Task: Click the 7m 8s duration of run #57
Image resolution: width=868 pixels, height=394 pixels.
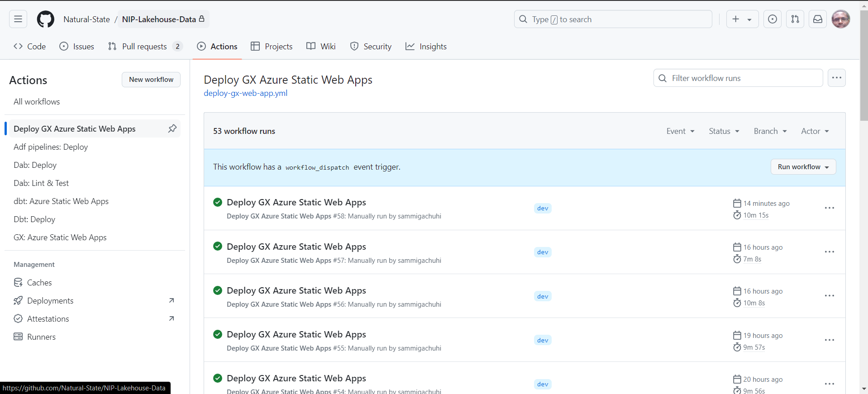Action: click(x=752, y=259)
